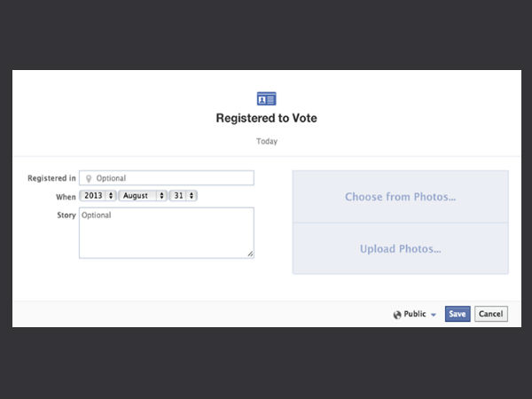Image resolution: width=532 pixels, height=399 pixels.
Task: Click the globe icon beside Public
Action: tap(397, 314)
